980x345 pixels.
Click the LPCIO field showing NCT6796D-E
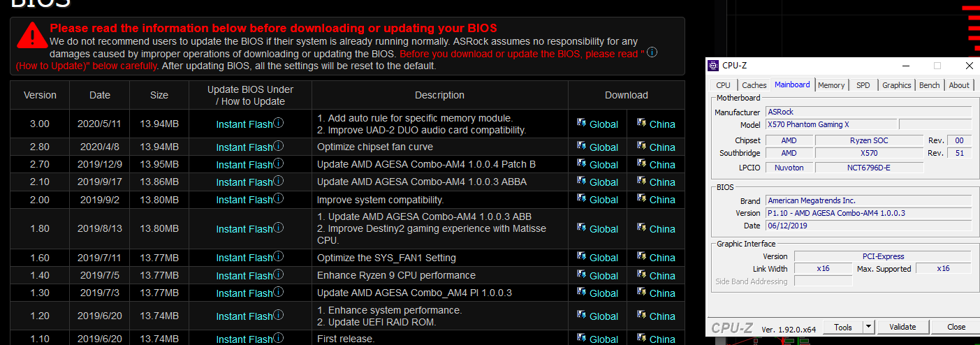870,168
